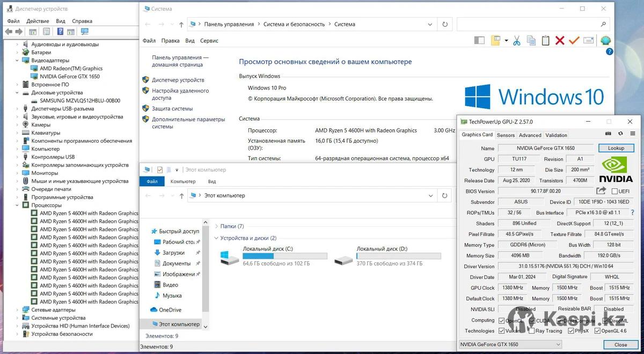Click the scissors Cut icon in System toolbar

click(517, 40)
